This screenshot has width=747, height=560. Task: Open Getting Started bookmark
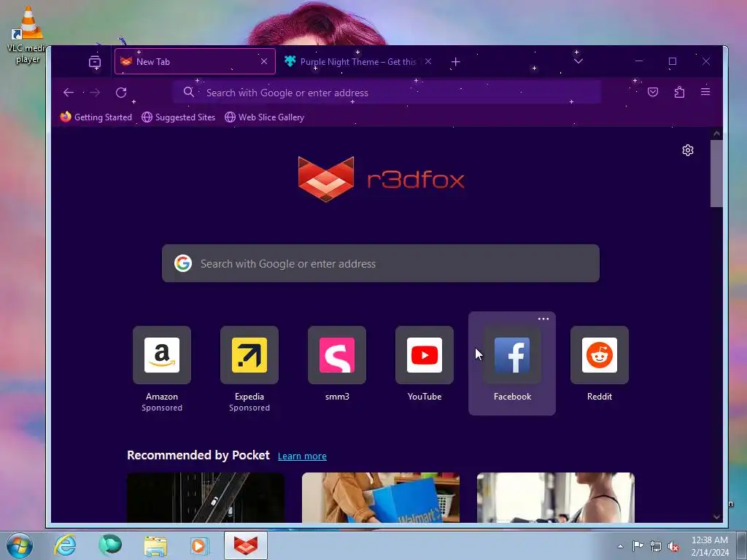[96, 117]
